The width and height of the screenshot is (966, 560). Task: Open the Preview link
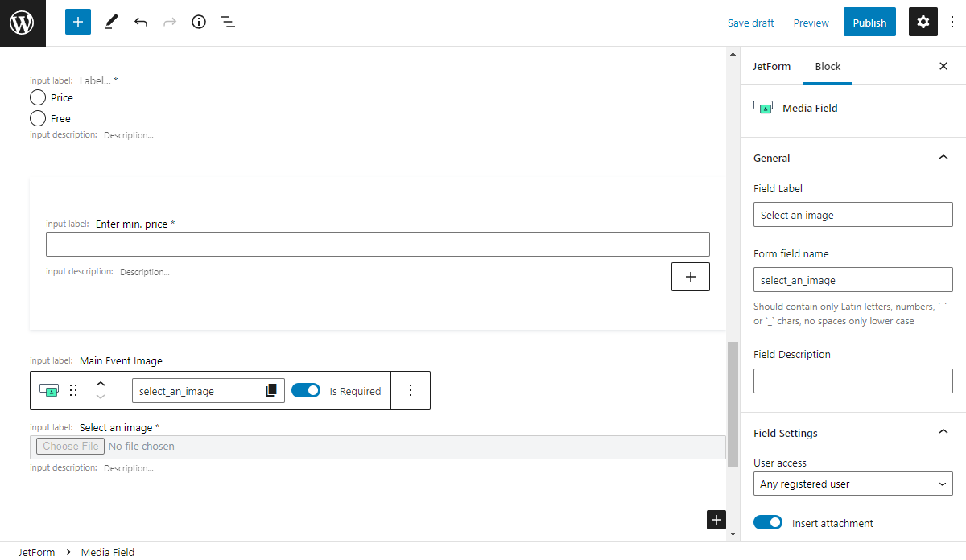pos(811,22)
